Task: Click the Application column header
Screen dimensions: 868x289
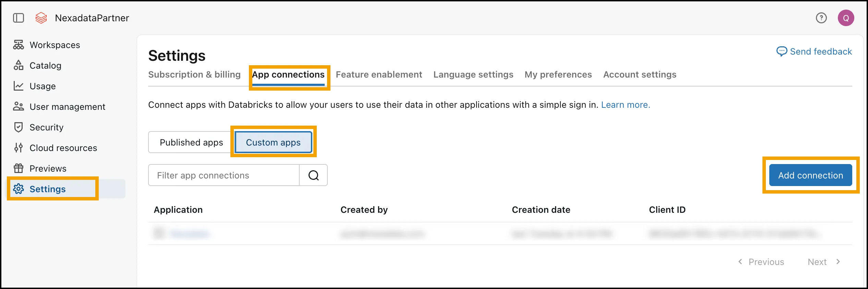Action: click(x=178, y=210)
